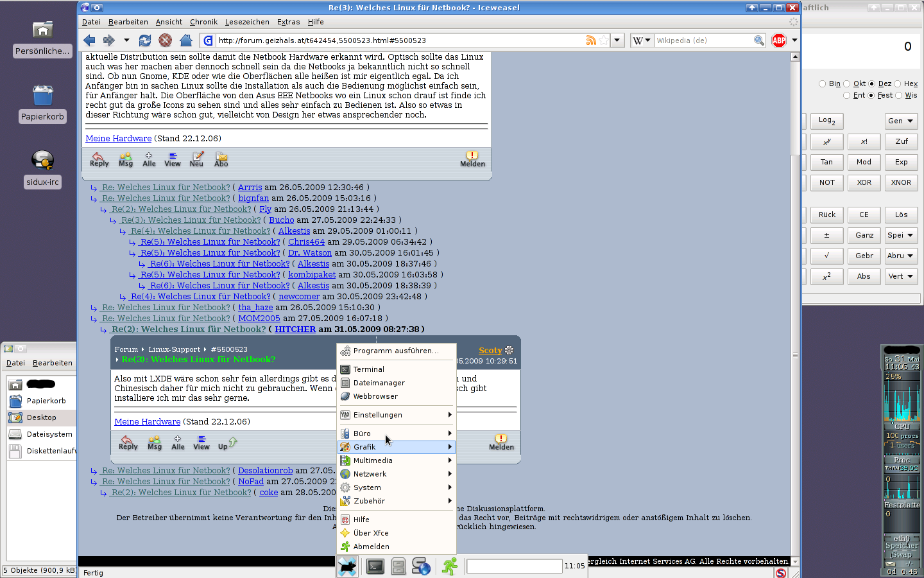The image size is (924, 578).
Task: Open the Meine Hardware link in the first post
Action: point(119,138)
